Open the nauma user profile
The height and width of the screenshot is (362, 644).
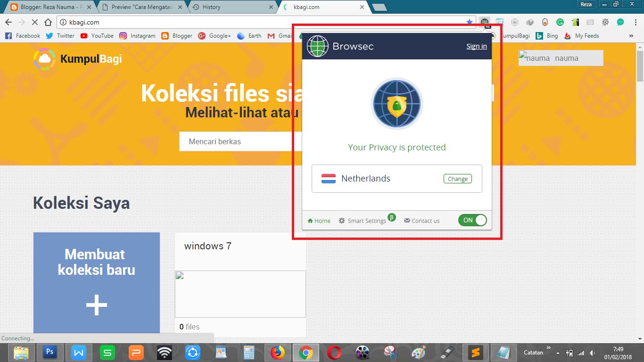[x=561, y=58]
